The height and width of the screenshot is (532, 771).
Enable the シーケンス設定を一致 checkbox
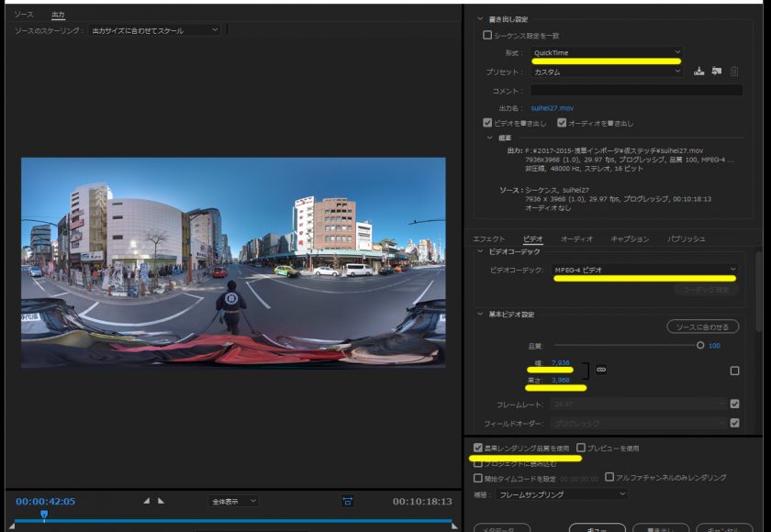point(487,35)
